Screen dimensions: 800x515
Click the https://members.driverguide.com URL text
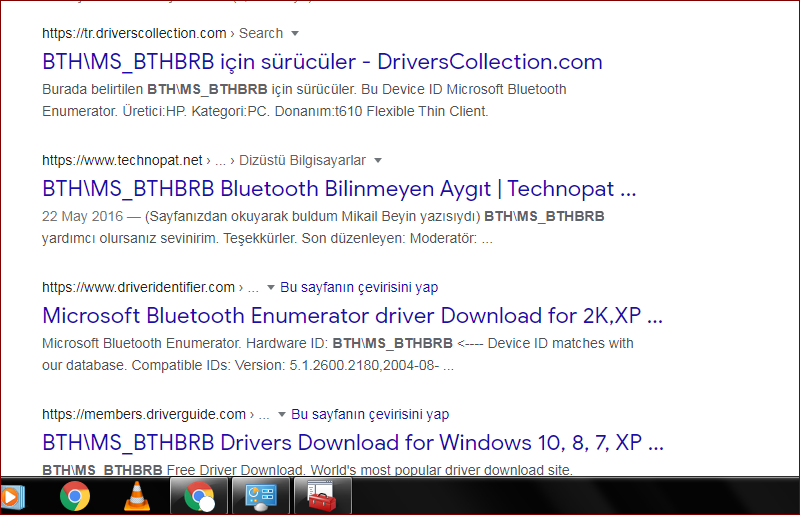click(x=144, y=414)
